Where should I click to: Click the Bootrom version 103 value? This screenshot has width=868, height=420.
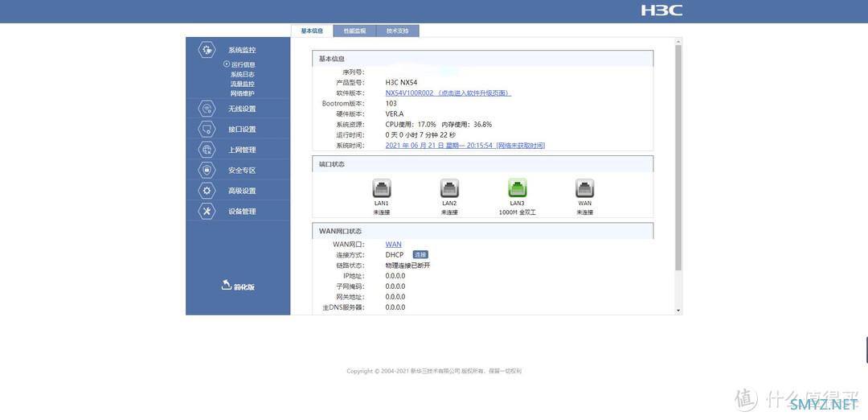click(x=391, y=104)
